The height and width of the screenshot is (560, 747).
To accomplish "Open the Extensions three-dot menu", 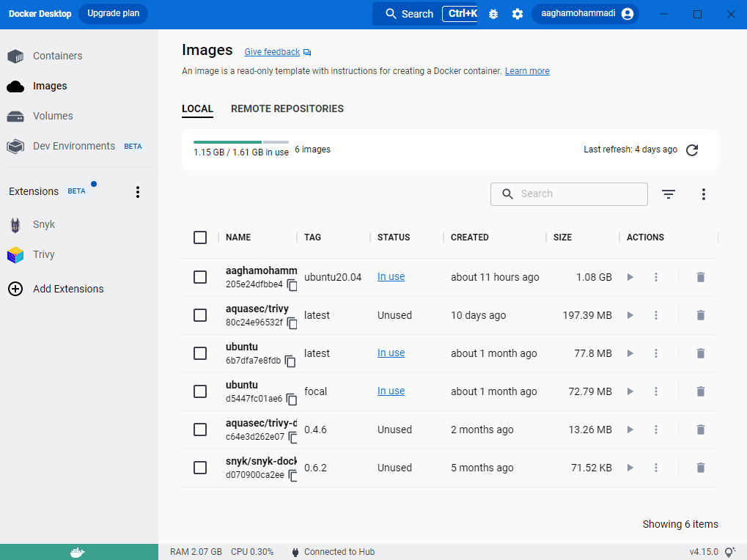I will [x=137, y=192].
